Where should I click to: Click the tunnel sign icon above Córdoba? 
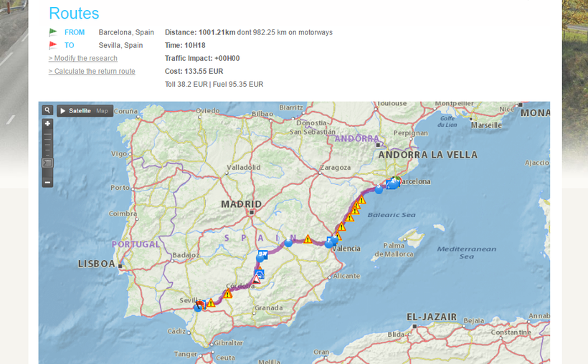pyautogui.click(x=260, y=274)
